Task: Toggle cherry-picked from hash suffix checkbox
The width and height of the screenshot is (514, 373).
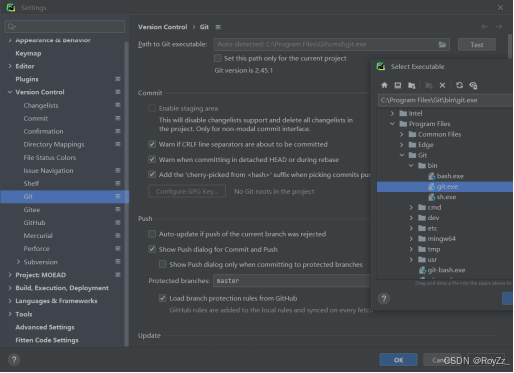Action: [152, 174]
